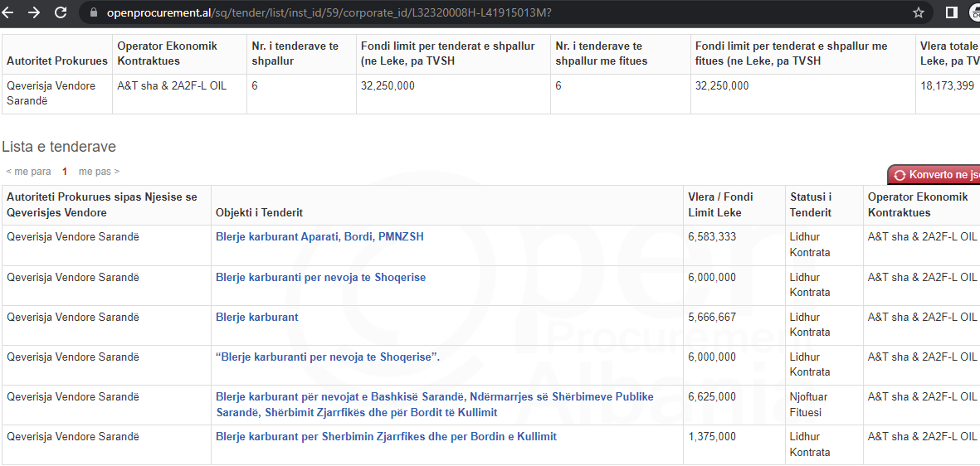
Task: Click the Konverto ne json button
Action: coord(936,175)
